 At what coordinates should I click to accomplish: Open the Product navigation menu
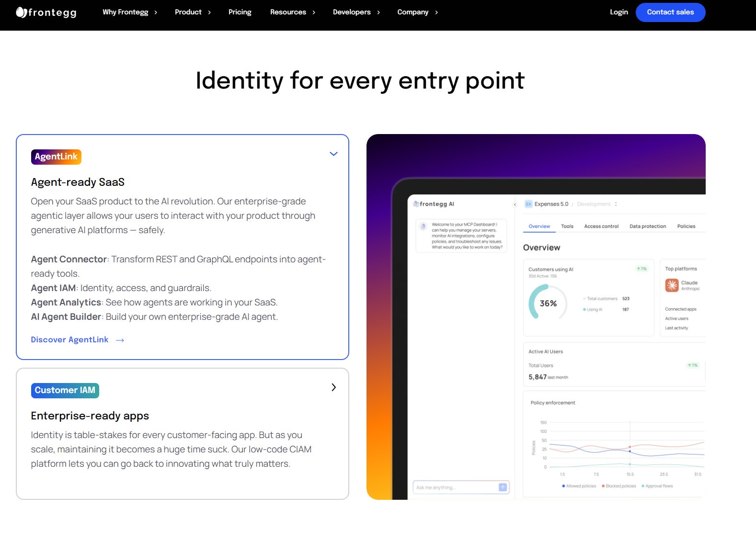coord(193,12)
